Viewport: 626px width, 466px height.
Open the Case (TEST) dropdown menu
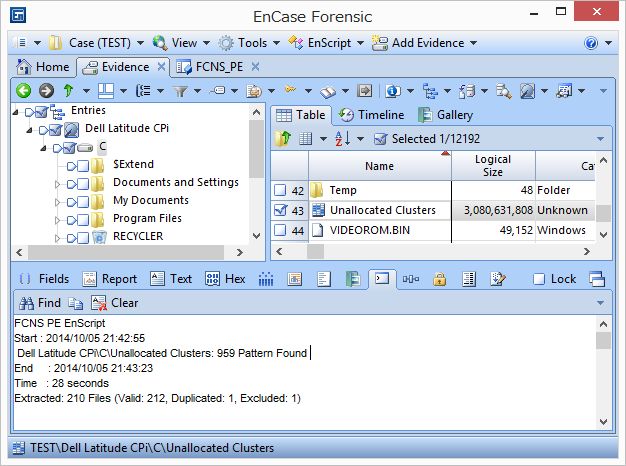(x=96, y=43)
